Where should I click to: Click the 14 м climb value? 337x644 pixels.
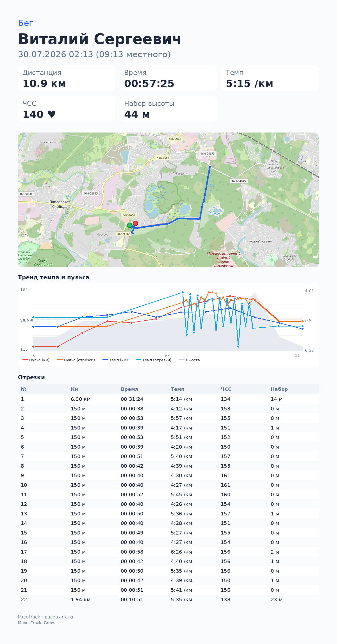pos(277,399)
